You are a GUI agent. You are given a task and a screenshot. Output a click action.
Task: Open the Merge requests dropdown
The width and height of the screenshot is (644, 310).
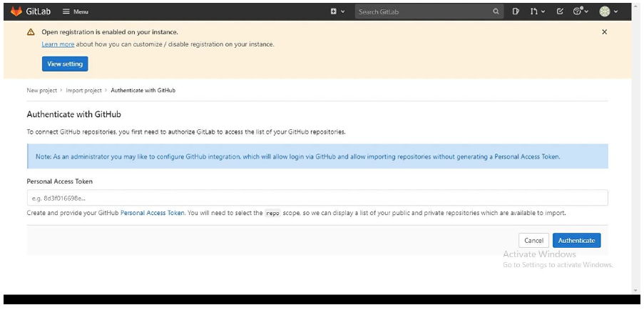(537, 11)
